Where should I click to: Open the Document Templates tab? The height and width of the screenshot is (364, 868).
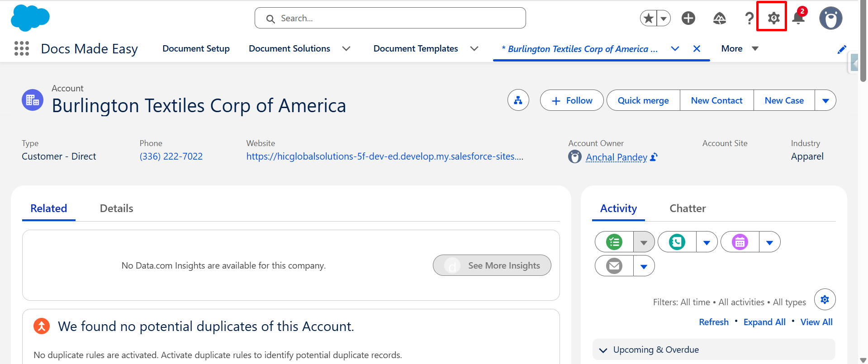pyautogui.click(x=416, y=48)
